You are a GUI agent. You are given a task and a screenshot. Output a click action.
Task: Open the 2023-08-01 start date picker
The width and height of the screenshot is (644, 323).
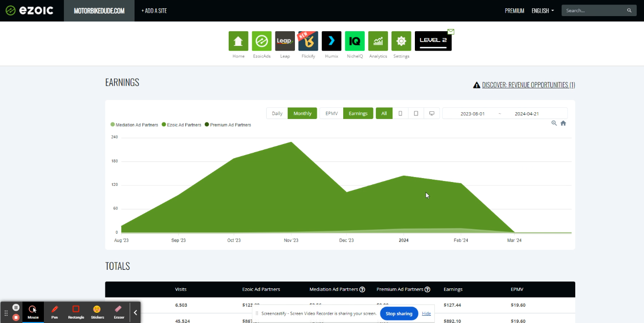point(472,114)
